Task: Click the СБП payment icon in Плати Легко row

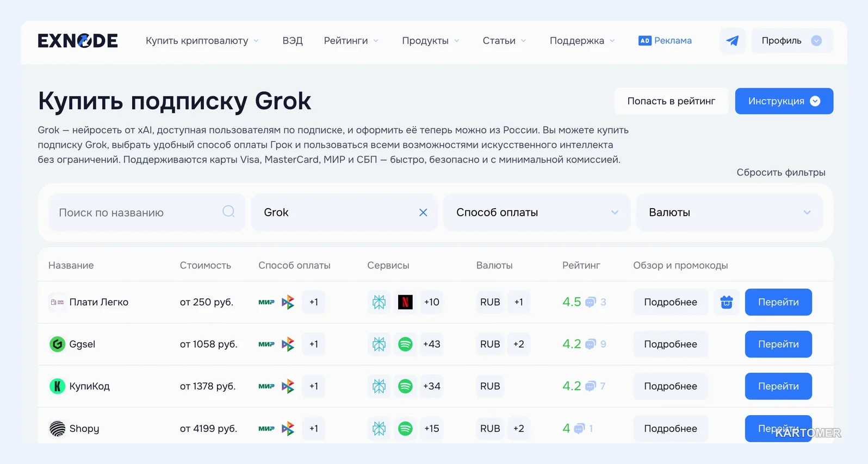Action: coord(288,302)
